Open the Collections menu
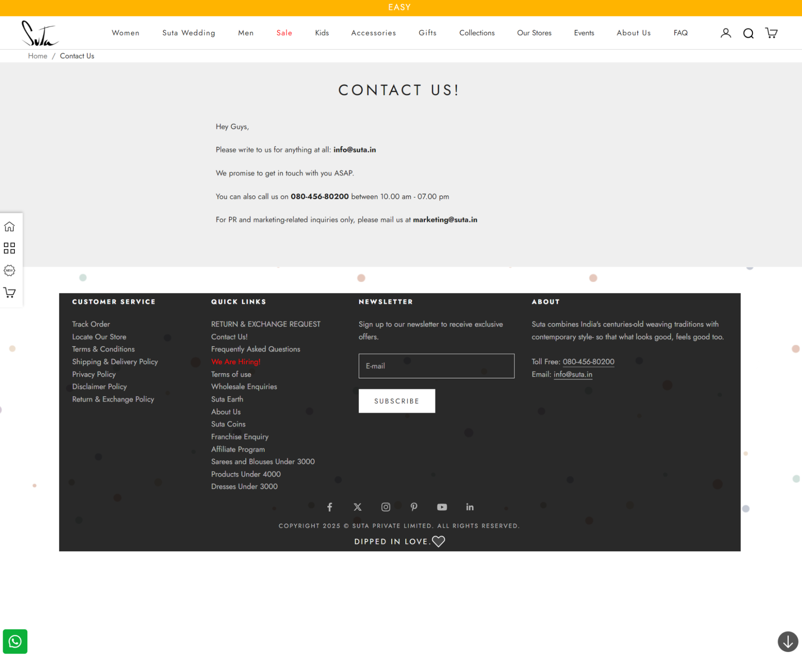This screenshot has width=802, height=672. [x=477, y=33]
